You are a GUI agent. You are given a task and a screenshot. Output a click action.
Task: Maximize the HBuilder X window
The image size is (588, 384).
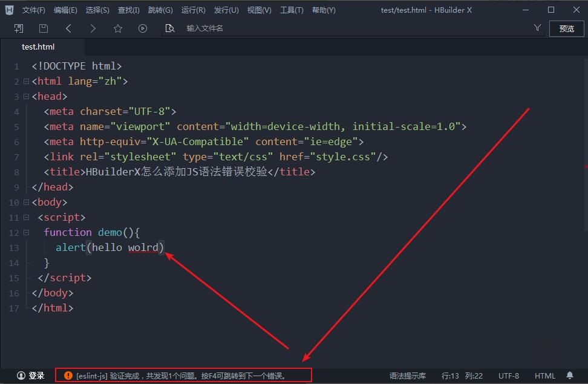click(551, 10)
